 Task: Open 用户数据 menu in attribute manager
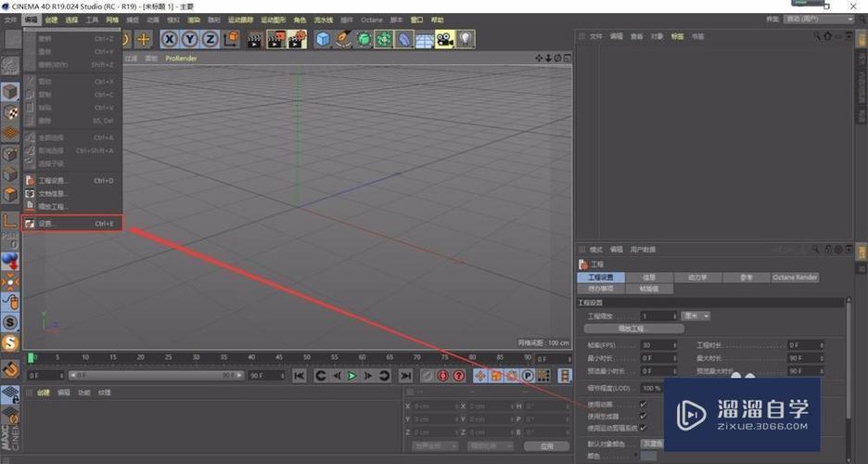pos(643,250)
